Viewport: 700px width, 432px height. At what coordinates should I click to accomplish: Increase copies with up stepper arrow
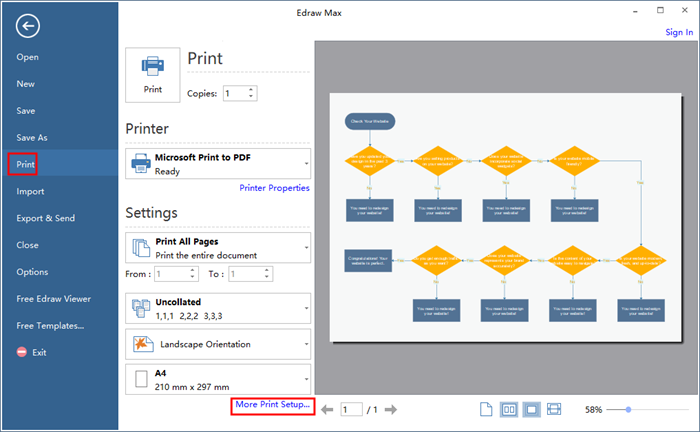coord(251,89)
